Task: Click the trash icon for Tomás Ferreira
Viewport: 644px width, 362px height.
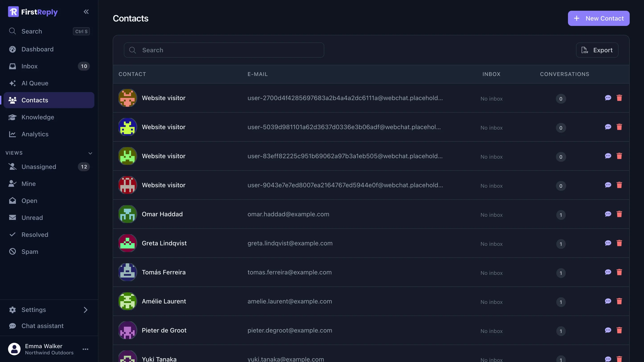Action: point(619,272)
